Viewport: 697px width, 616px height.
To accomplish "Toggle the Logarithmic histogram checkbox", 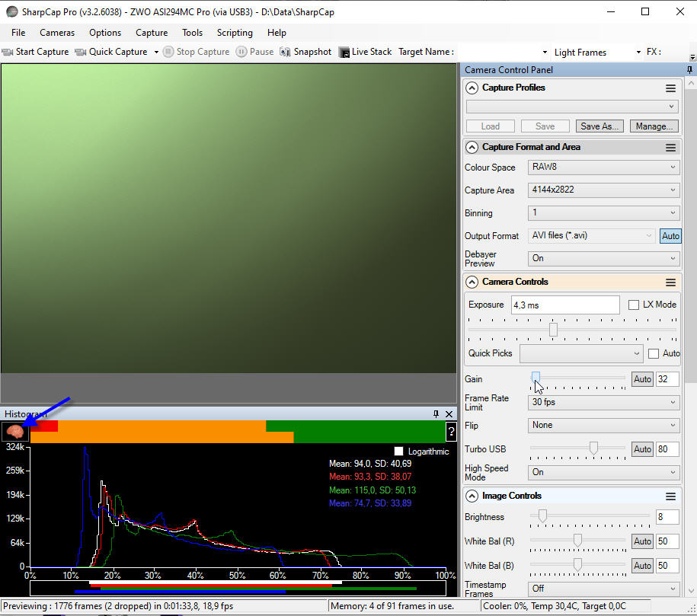I will [398, 452].
